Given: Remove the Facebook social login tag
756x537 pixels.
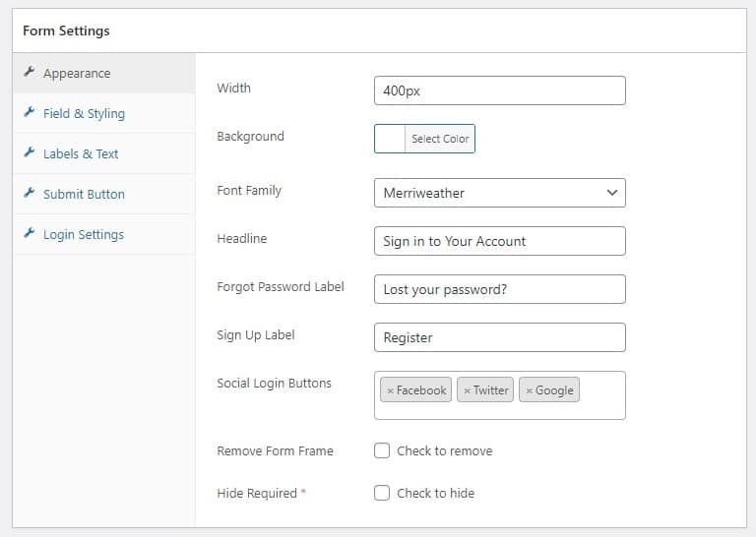Looking at the screenshot, I should coord(390,390).
